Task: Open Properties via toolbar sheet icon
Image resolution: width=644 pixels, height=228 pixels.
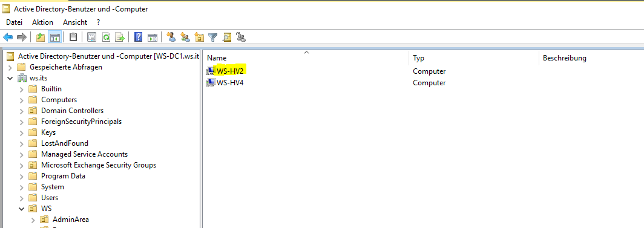Action: coord(91,37)
